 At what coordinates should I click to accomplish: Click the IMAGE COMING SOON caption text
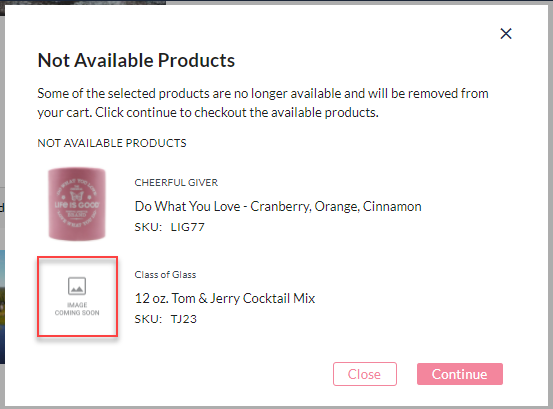77,309
